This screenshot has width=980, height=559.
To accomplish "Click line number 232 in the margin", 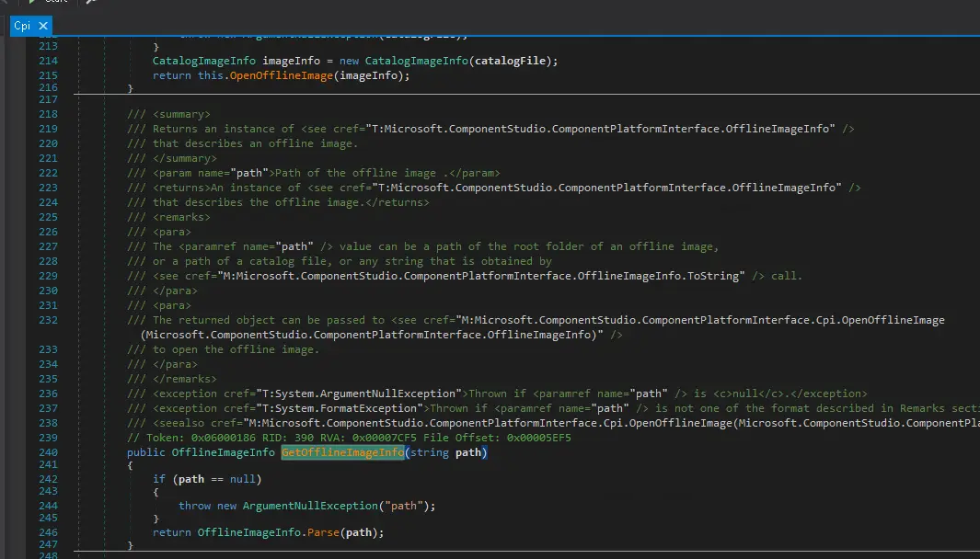I will (48, 320).
